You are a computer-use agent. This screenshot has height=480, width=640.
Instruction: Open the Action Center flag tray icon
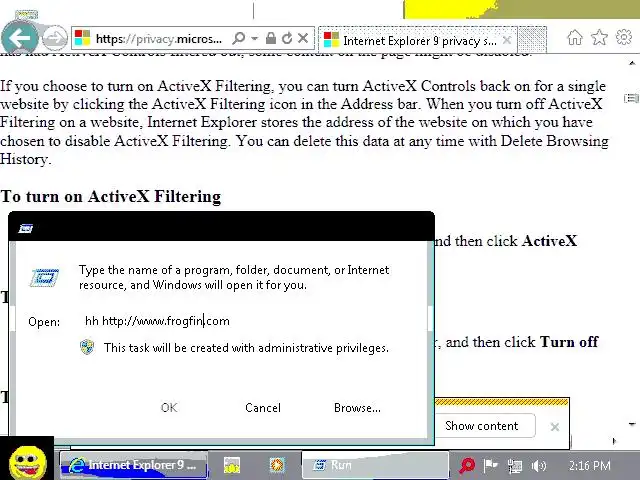(x=490, y=465)
